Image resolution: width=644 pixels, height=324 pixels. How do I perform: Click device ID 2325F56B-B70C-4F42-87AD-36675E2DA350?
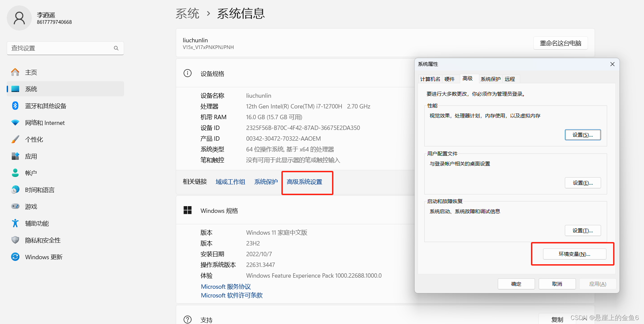pyautogui.click(x=303, y=128)
